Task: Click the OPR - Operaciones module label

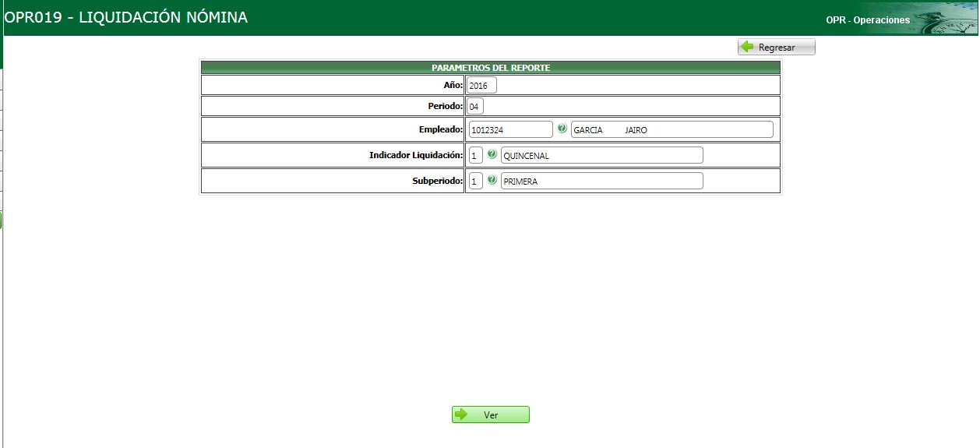Action: 868,20
